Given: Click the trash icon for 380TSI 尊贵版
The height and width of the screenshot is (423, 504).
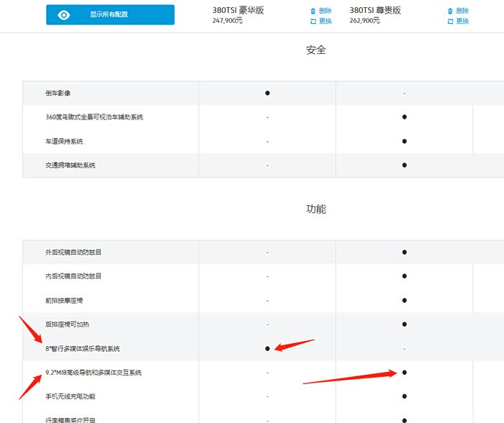Looking at the screenshot, I should [x=450, y=11].
